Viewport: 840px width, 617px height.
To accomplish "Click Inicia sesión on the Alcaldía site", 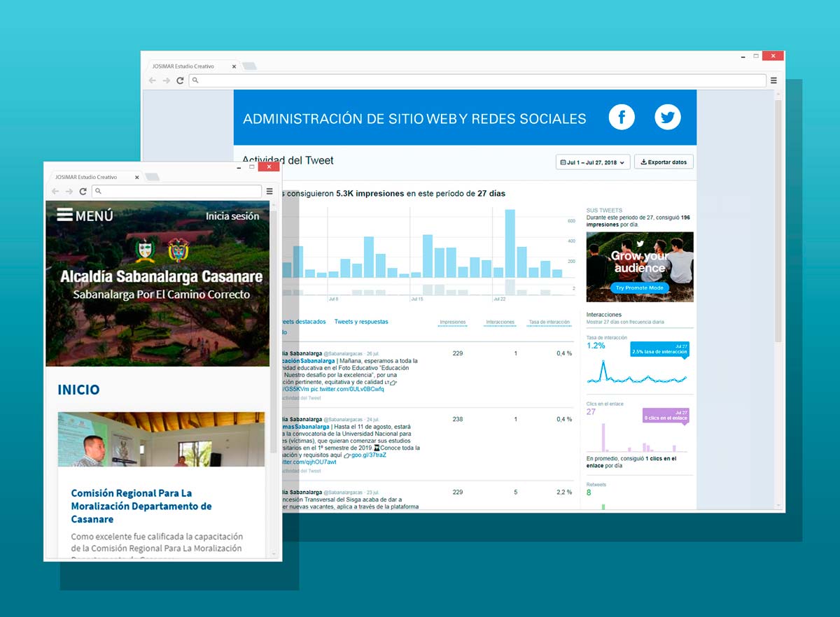I will point(232,216).
